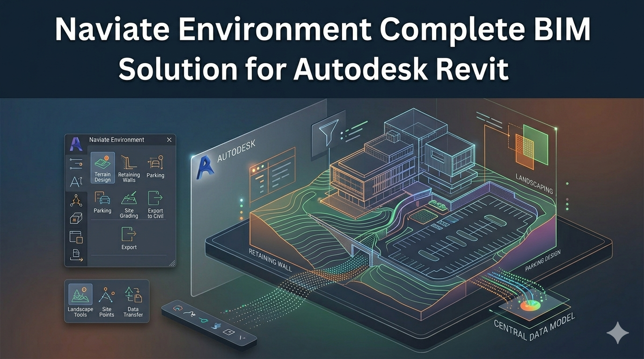Click the node network sidebar icon
The image size is (644, 359).
click(76, 201)
